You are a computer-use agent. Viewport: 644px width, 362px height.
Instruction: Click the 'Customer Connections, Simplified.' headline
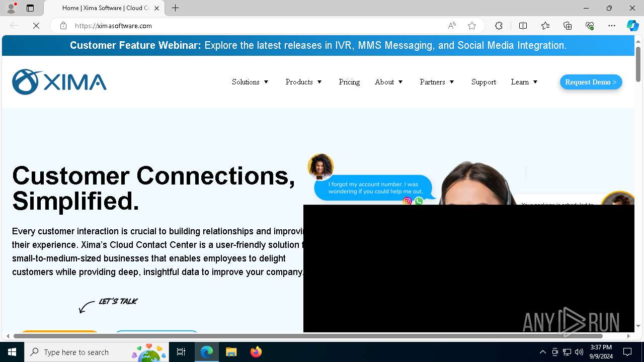(x=153, y=188)
